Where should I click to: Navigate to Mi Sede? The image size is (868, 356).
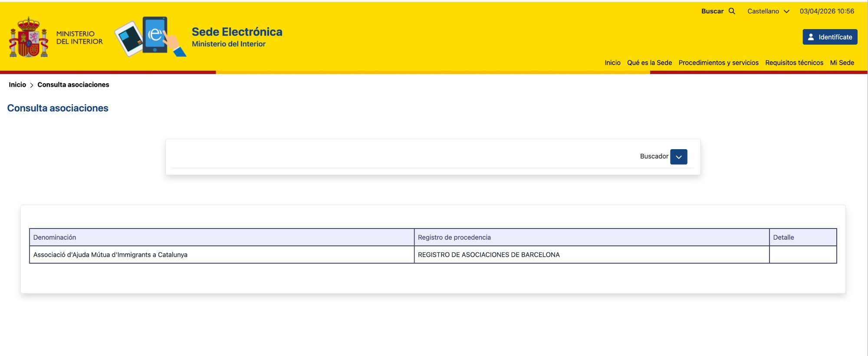(842, 62)
